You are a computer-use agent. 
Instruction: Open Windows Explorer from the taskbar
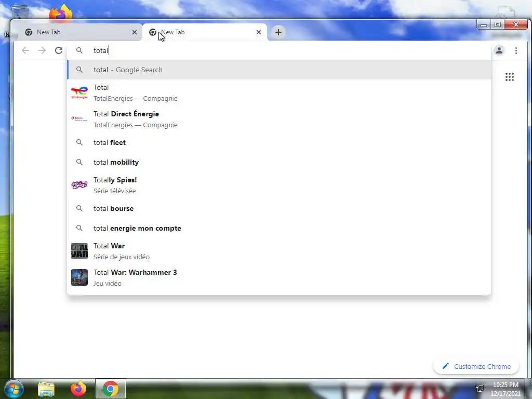point(46,389)
